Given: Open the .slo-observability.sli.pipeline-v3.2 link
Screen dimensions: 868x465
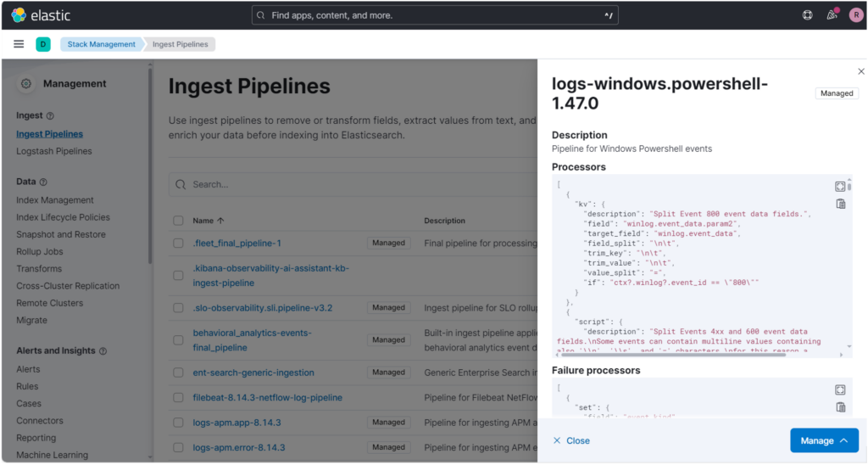Looking at the screenshot, I should pos(263,308).
